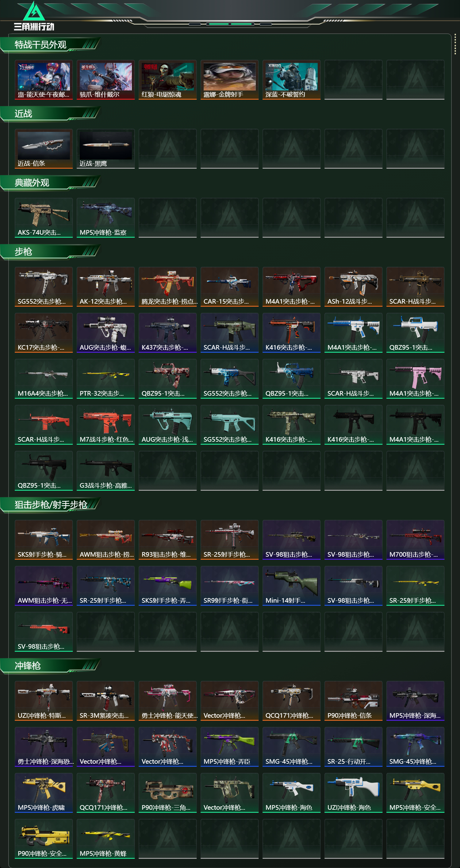The width and height of the screenshot is (460, 868).
Task: Pick the 腾龙突击步枪 red dragon skin
Action: pos(167,287)
